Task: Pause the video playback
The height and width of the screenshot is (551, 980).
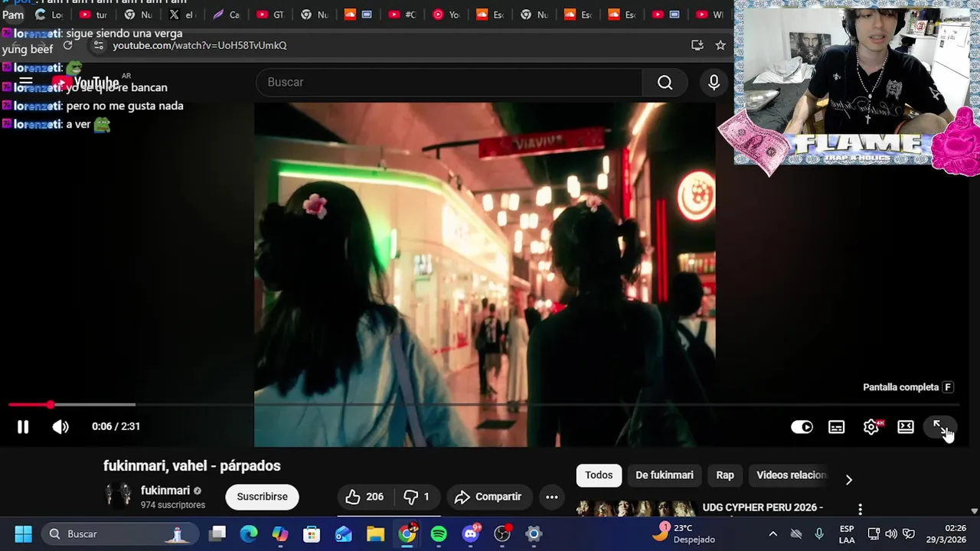Action: pos(23,427)
